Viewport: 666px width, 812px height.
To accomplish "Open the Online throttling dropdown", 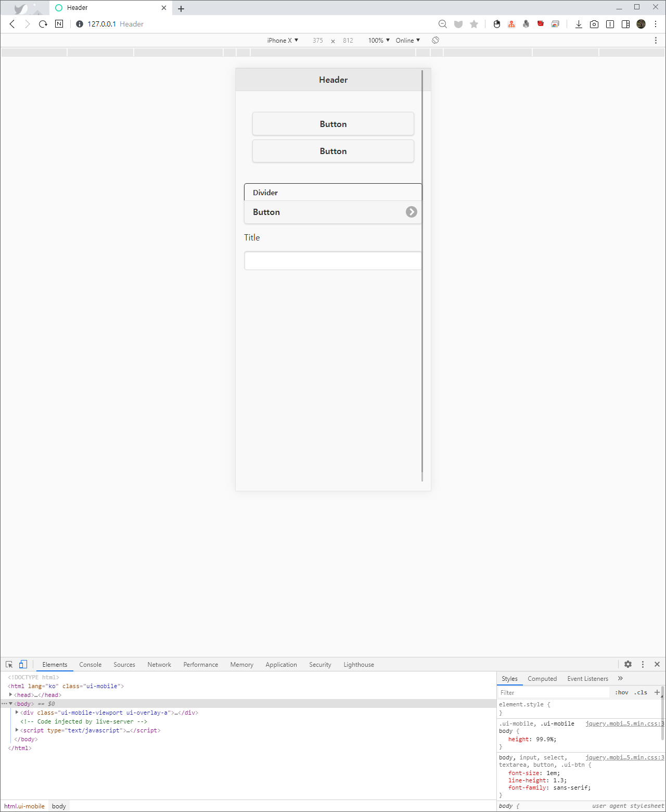I will pyautogui.click(x=407, y=40).
